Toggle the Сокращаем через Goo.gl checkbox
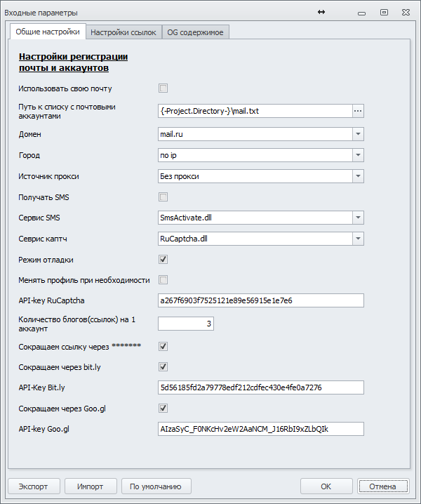This screenshot has height=504, width=421. click(163, 408)
